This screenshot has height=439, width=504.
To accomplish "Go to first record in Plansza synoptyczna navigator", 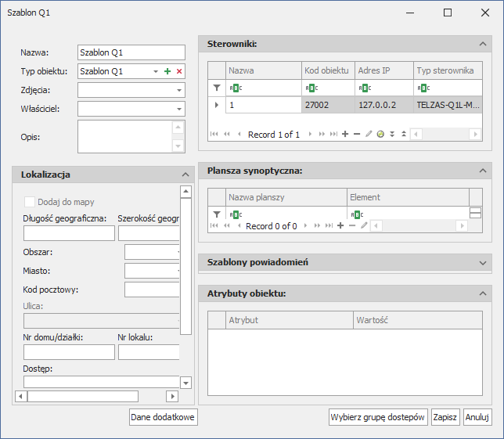I will tap(214, 225).
